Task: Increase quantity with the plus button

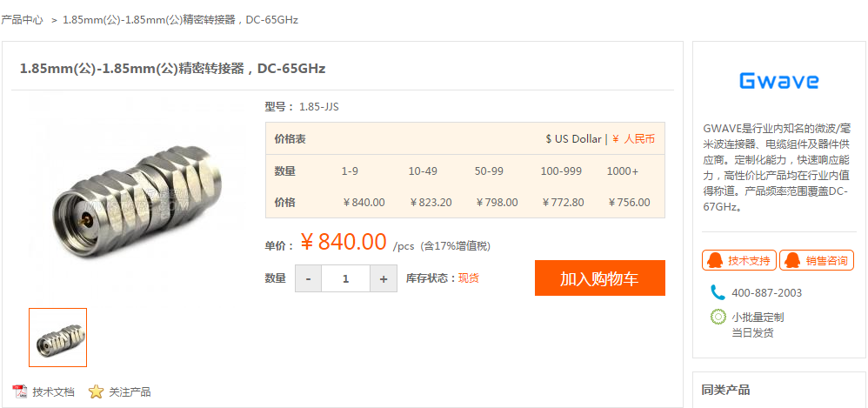Action: (x=384, y=278)
